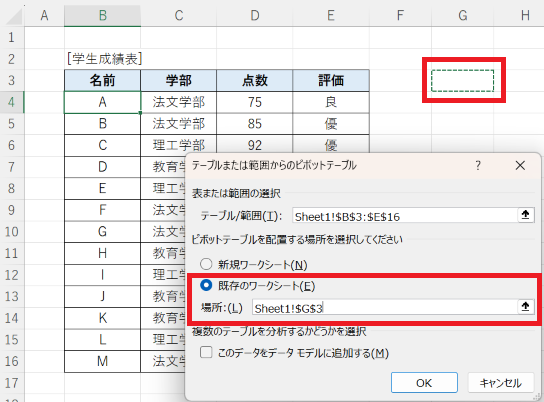
Task: Select row 10 header
Action: 12,232
